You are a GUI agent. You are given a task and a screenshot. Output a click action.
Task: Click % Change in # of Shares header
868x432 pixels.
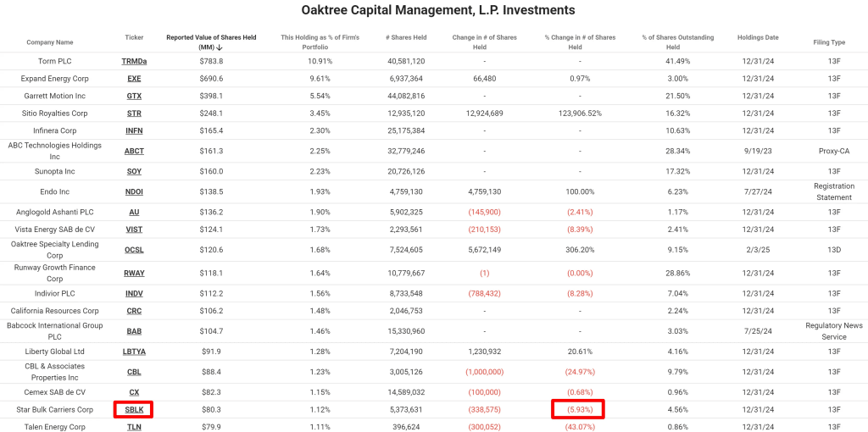point(580,42)
